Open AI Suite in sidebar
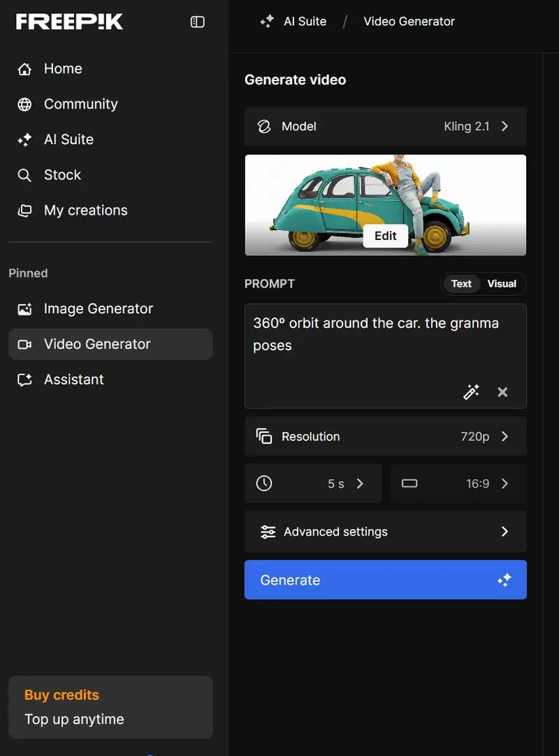The height and width of the screenshot is (756, 559). (69, 140)
